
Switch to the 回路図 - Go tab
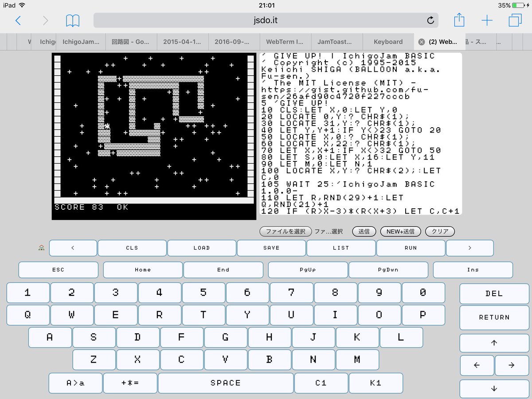tap(131, 42)
